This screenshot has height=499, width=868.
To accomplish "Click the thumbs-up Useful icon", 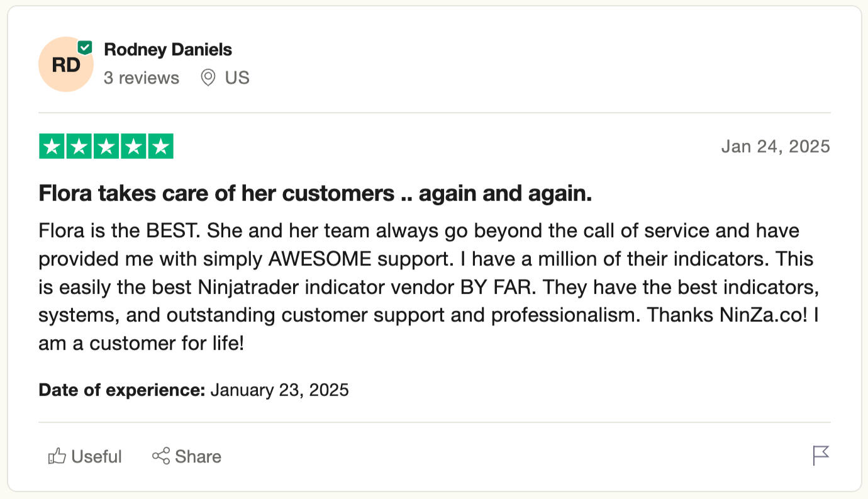I will 57,456.
